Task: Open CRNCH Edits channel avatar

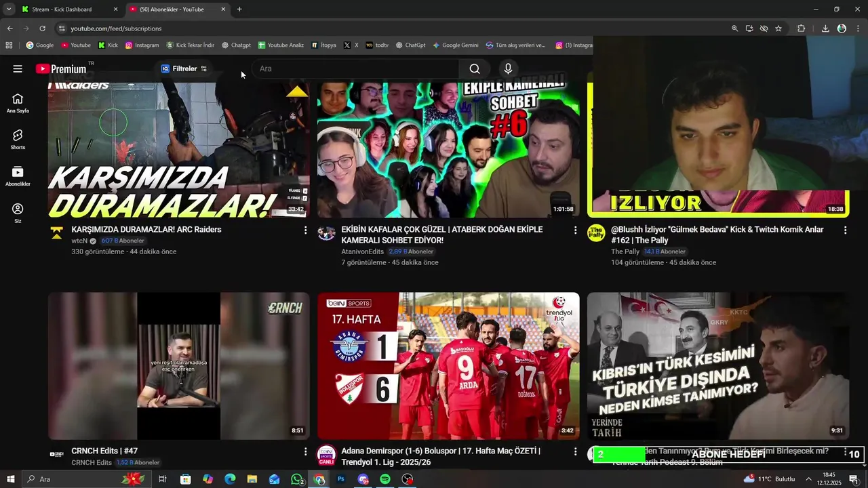Action: coord(57,454)
